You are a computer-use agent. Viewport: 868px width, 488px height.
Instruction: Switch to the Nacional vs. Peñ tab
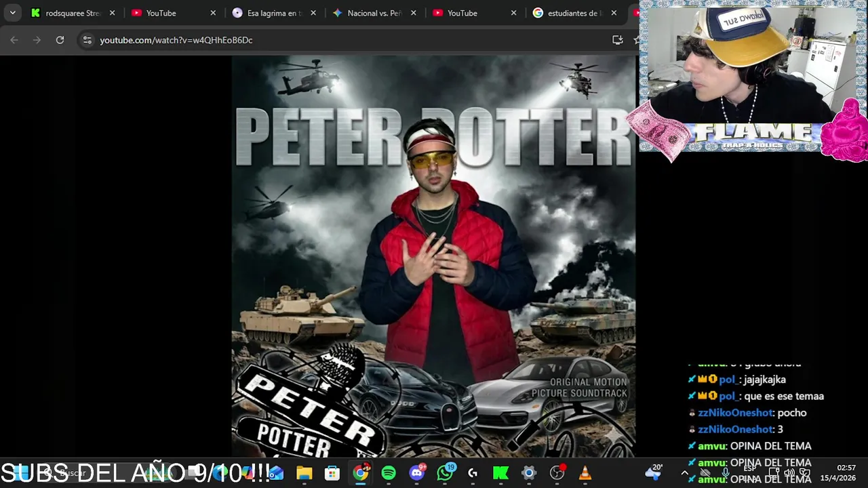(374, 13)
